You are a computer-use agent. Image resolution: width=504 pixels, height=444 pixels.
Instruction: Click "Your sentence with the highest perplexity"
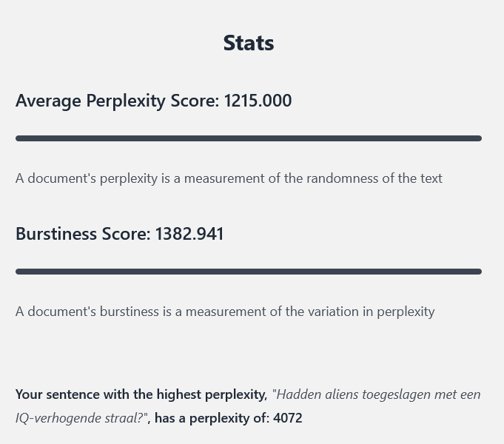point(141,394)
